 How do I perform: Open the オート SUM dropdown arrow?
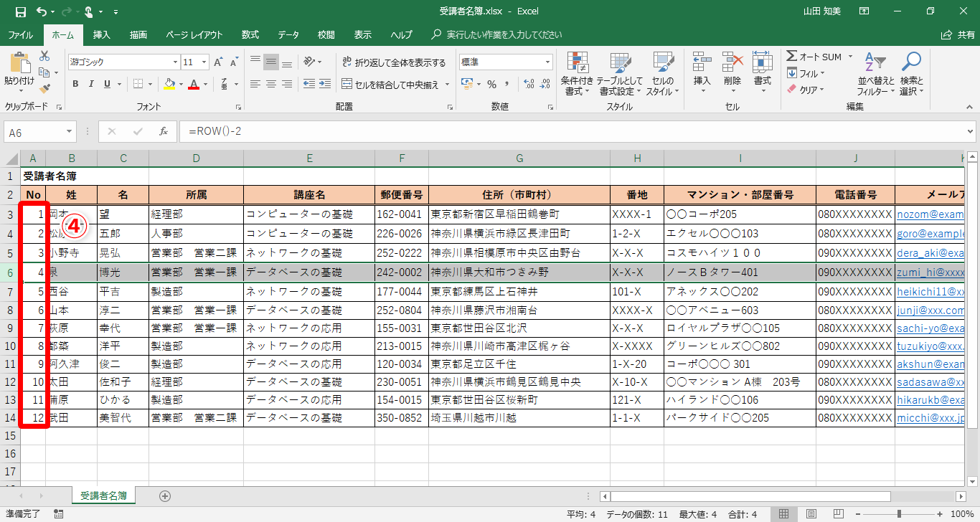(850, 57)
